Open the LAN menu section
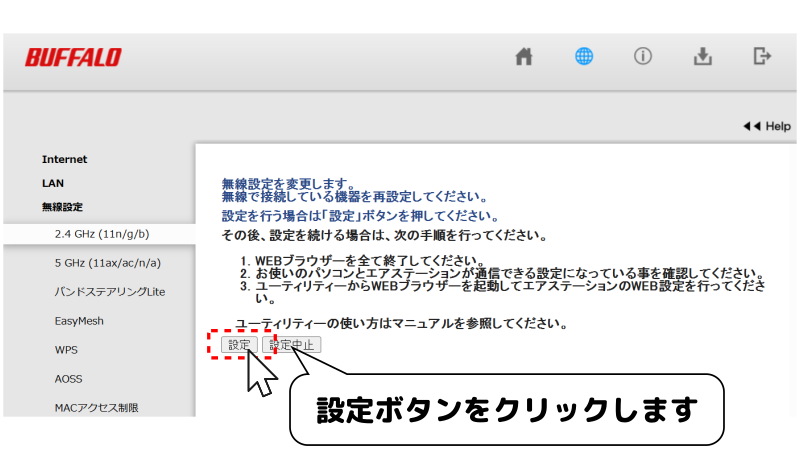This screenshot has height=450, width=800. click(x=53, y=183)
